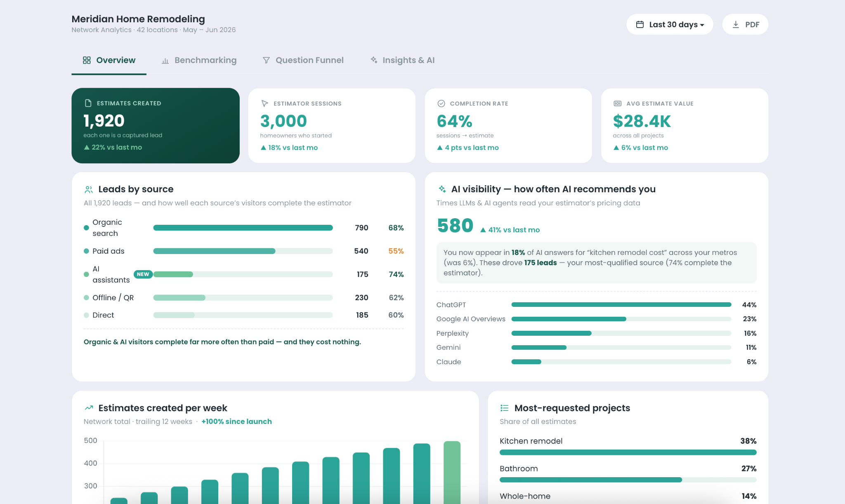Click the Organic search legend dot
The height and width of the screenshot is (504, 845).
point(86,228)
